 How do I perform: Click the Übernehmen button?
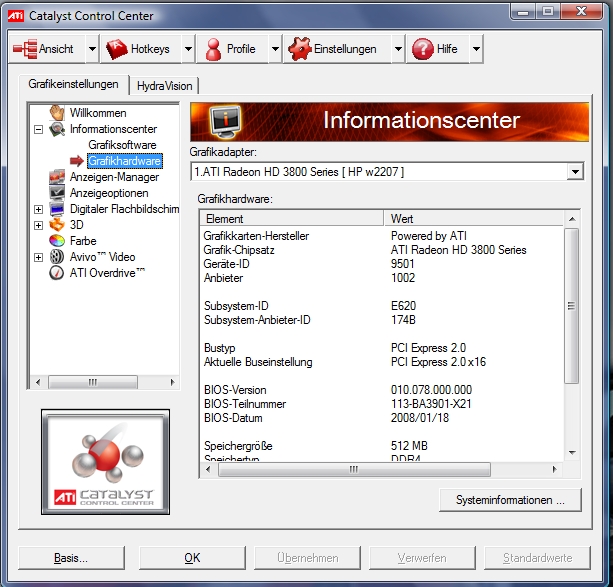(x=307, y=558)
